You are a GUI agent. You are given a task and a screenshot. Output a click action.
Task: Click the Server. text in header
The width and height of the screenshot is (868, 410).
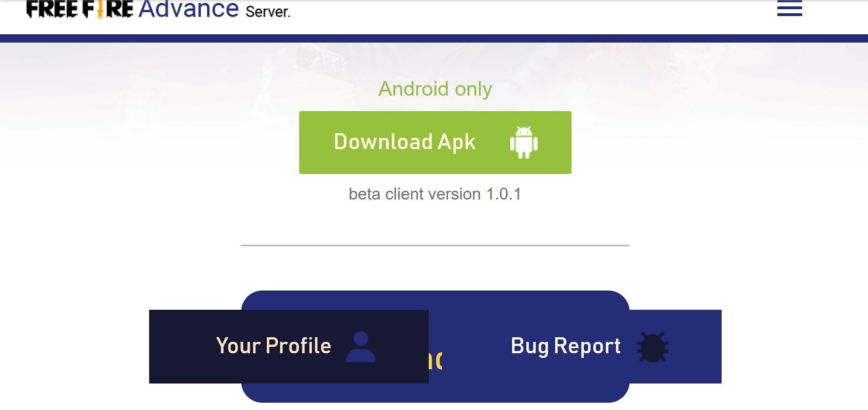click(268, 11)
